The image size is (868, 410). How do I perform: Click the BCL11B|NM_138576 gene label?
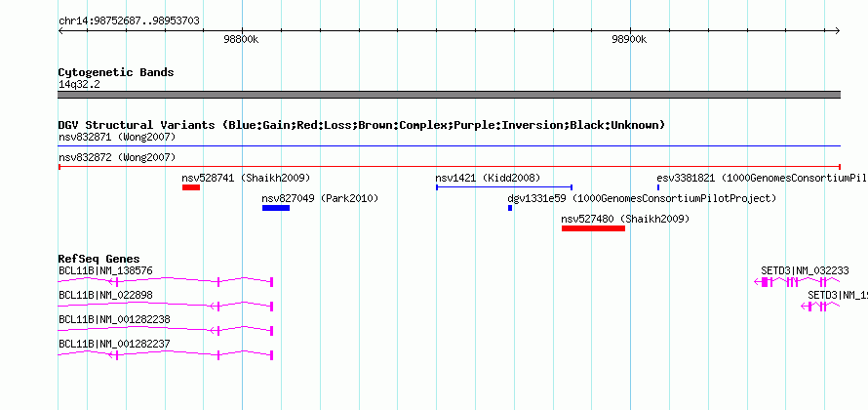click(x=105, y=271)
